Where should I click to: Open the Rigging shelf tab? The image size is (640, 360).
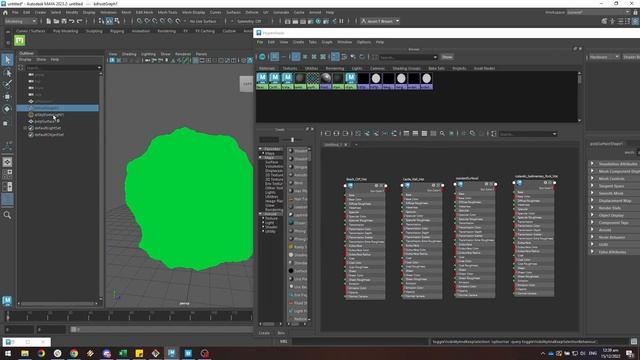117,31
